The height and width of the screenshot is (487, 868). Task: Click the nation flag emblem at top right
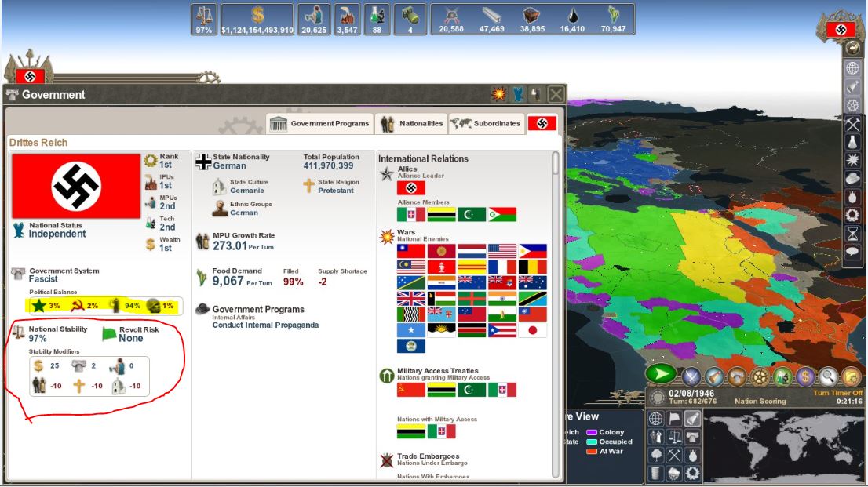click(841, 29)
